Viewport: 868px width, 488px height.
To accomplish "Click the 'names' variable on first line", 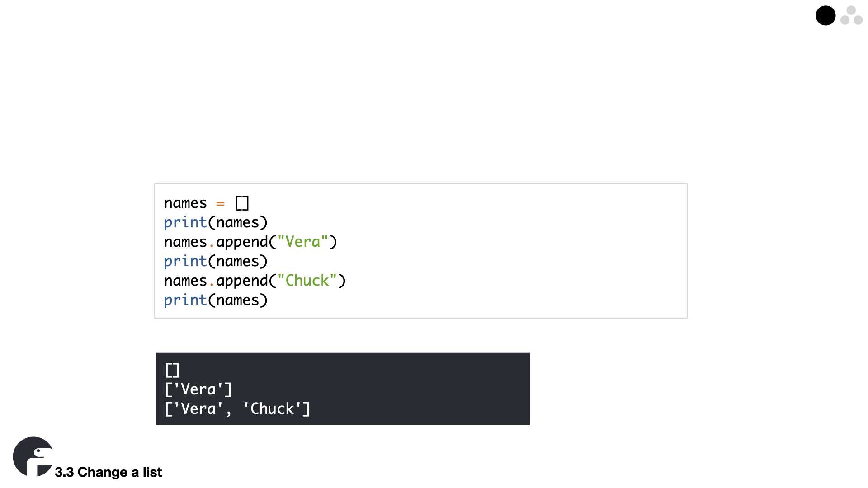I will point(185,203).
